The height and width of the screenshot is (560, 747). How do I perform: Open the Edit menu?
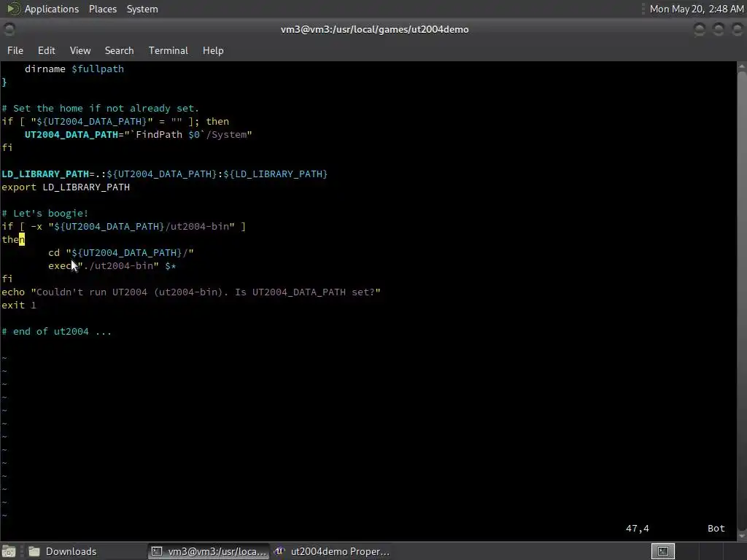click(x=46, y=50)
